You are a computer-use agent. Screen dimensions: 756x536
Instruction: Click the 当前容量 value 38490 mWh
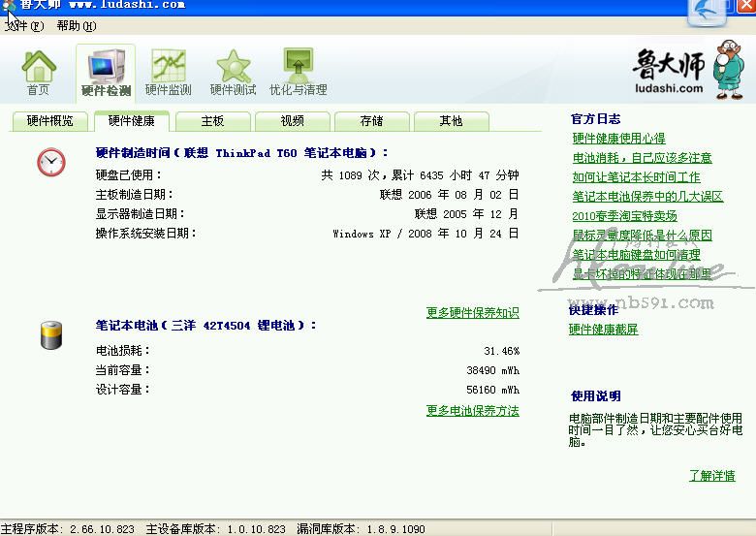tap(492, 370)
